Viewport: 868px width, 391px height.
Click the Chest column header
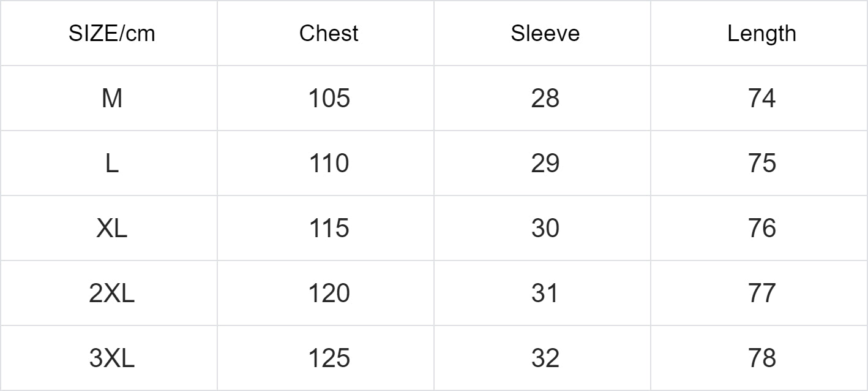pos(329,34)
